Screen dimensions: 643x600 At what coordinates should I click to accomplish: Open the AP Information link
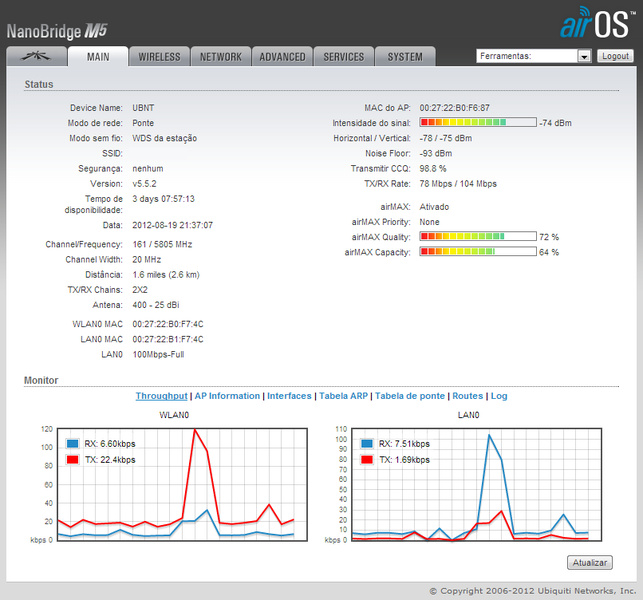(227, 396)
